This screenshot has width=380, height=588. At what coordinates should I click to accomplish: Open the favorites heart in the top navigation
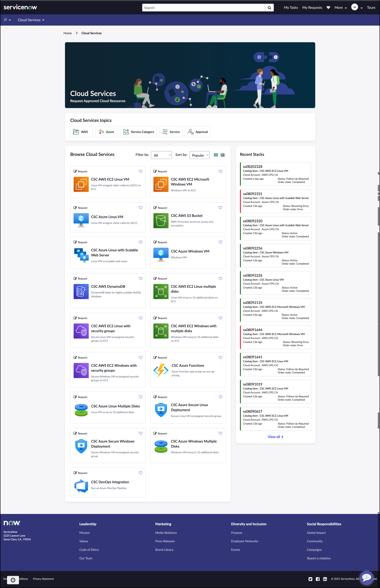328,7
